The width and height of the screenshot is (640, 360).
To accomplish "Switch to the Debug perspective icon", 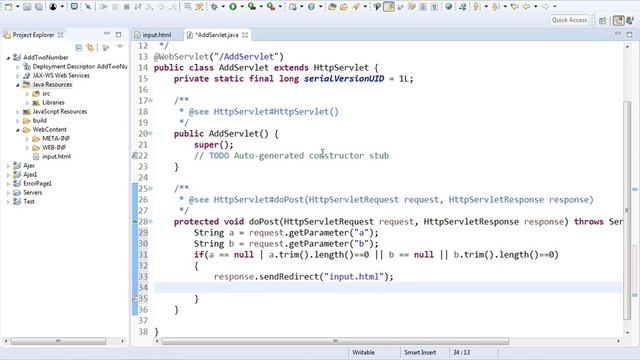I will tap(630, 20).
